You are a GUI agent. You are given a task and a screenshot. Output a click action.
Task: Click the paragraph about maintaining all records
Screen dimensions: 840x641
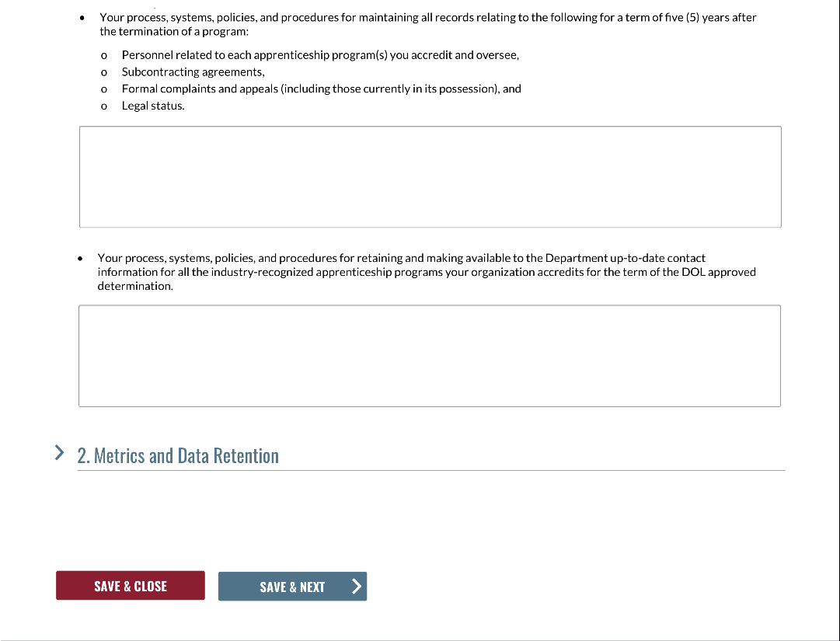click(x=427, y=24)
